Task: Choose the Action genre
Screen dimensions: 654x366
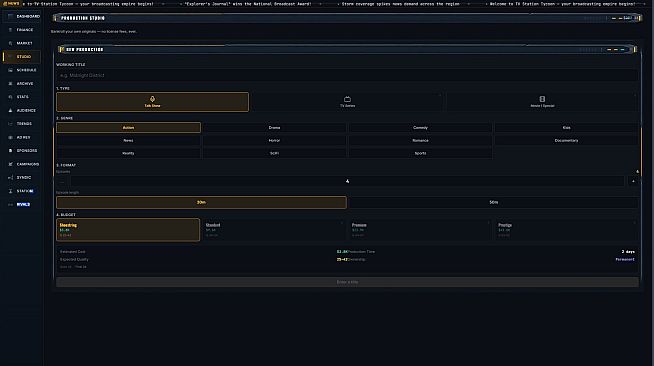Action: [128, 128]
